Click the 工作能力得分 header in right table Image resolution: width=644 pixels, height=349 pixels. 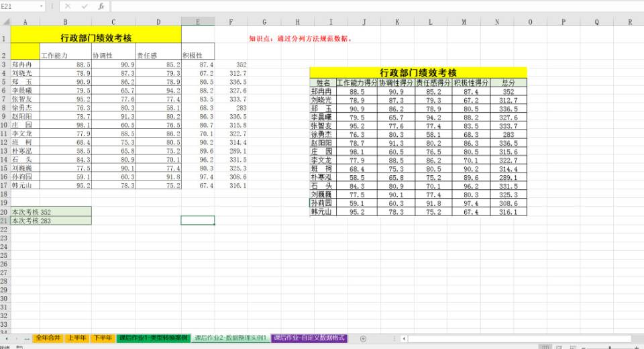click(x=356, y=83)
